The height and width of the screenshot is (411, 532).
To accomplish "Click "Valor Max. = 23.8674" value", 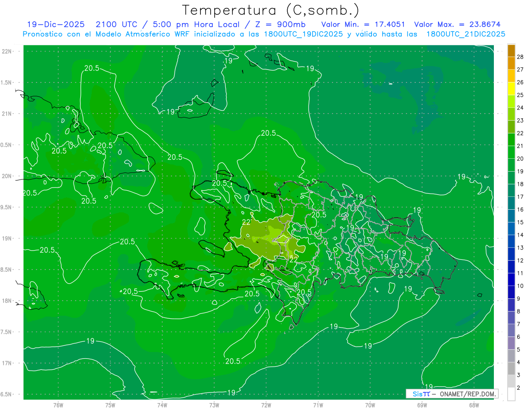I will click(458, 24).
